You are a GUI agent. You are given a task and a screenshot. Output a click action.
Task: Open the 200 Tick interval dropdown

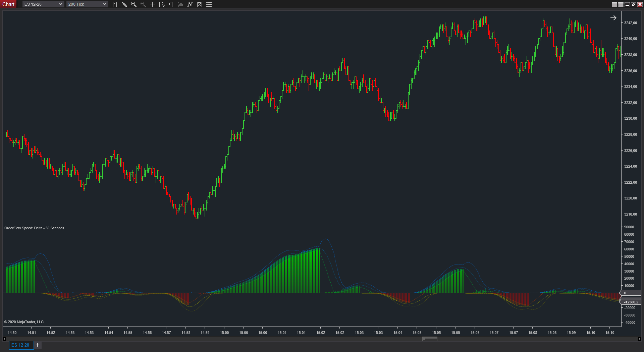(87, 4)
